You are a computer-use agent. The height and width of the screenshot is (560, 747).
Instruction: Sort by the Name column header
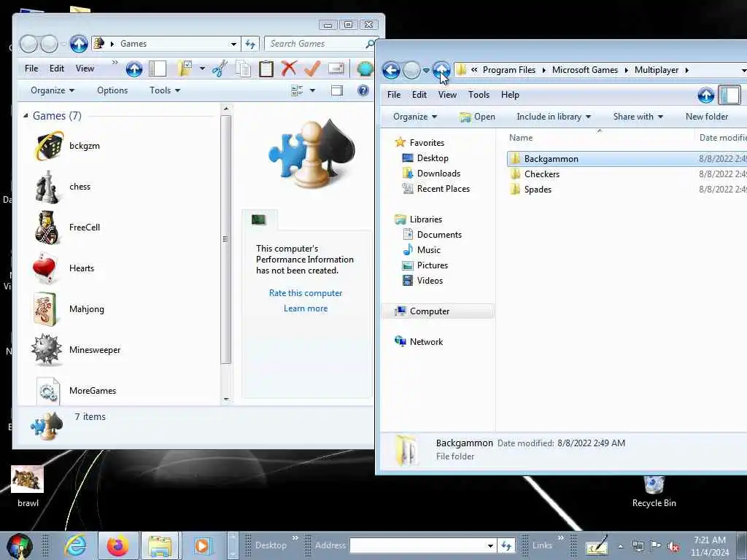pos(521,138)
